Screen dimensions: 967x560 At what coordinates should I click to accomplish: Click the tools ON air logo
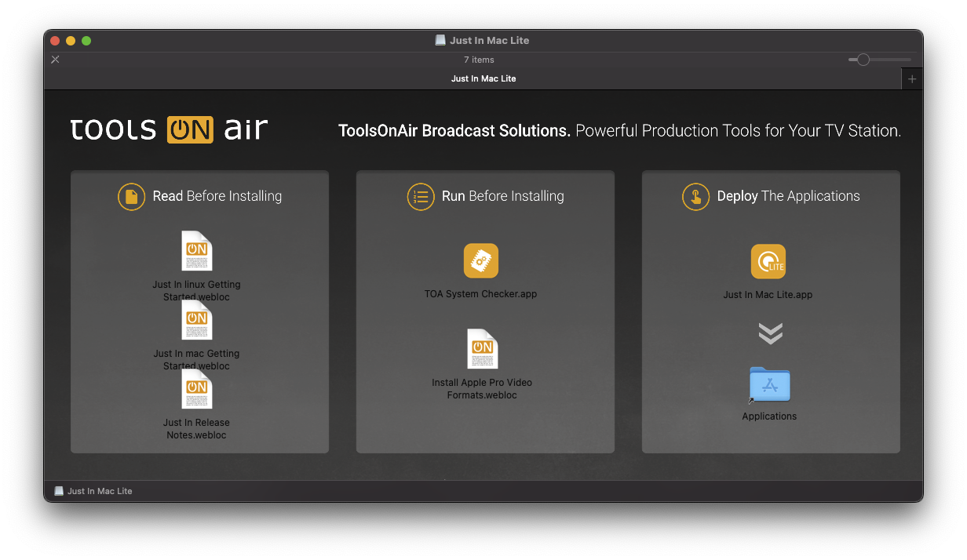coord(169,129)
